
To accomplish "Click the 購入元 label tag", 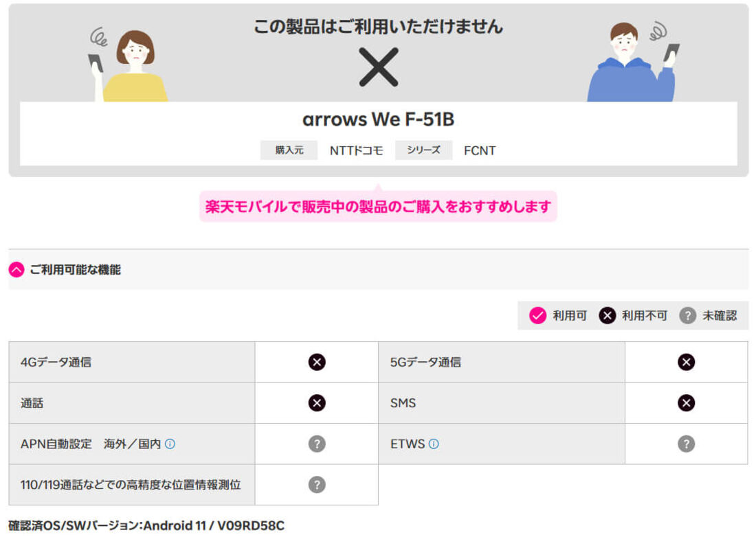I will point(289,150).
